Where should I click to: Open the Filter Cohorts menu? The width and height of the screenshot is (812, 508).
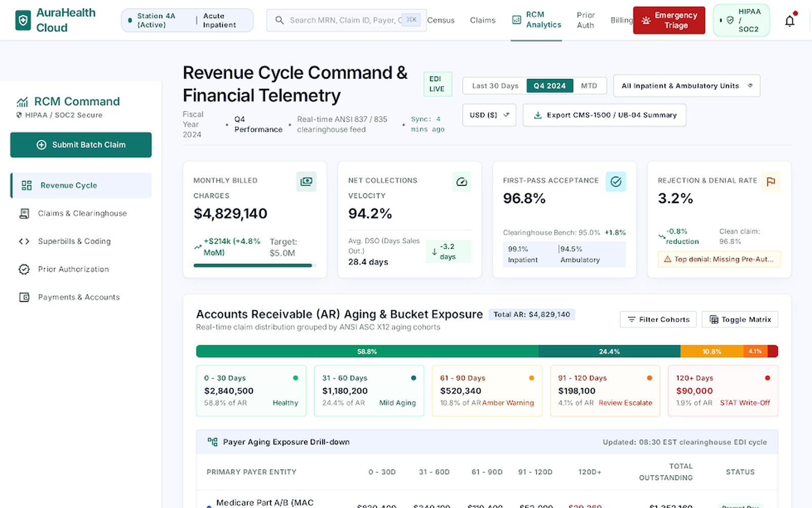pos(658,320)
